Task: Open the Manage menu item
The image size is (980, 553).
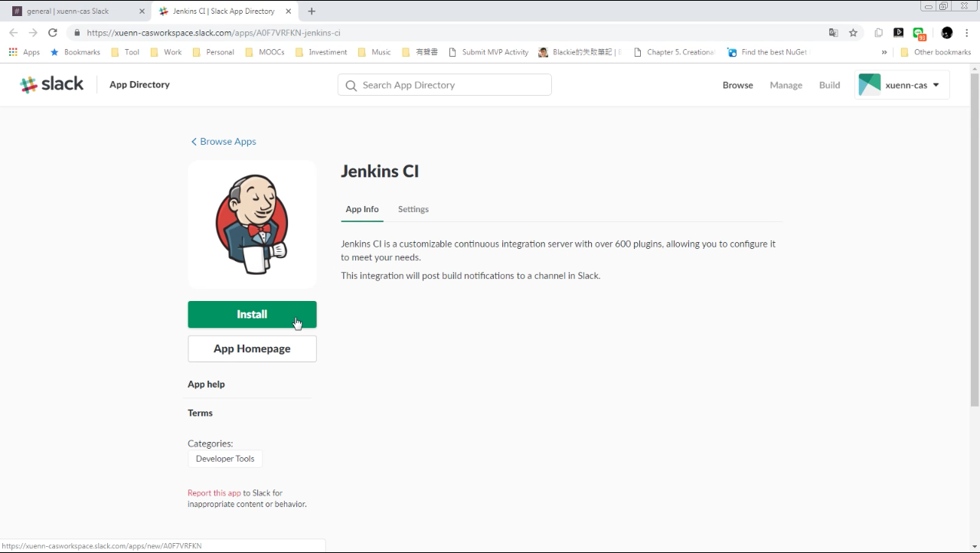Action: pyautogui.click(x=786, y=85)
